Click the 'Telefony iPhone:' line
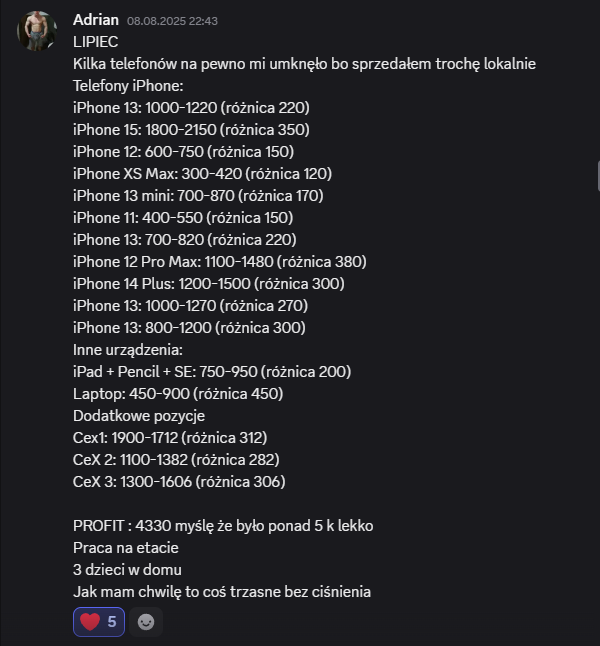Screen dimensions: 600x646 128,86
